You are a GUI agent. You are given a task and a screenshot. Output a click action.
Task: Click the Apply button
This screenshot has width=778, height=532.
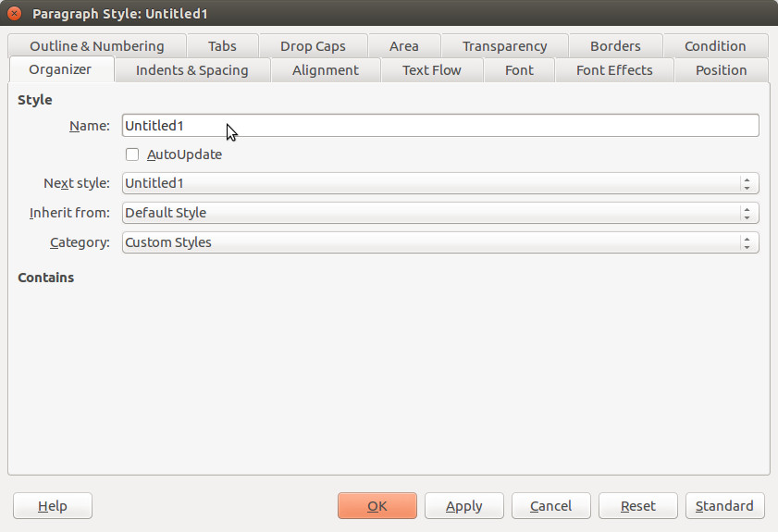(x=463, y=506)
